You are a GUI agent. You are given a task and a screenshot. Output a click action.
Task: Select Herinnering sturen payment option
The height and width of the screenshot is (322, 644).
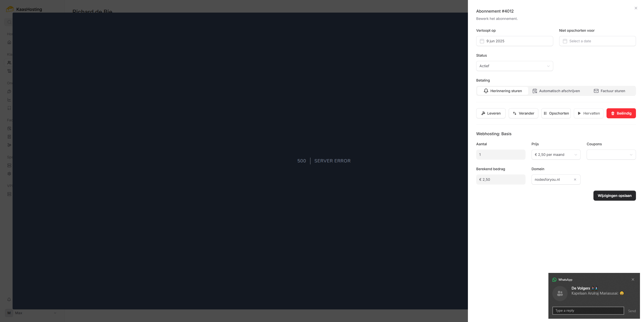click(502, 91)
